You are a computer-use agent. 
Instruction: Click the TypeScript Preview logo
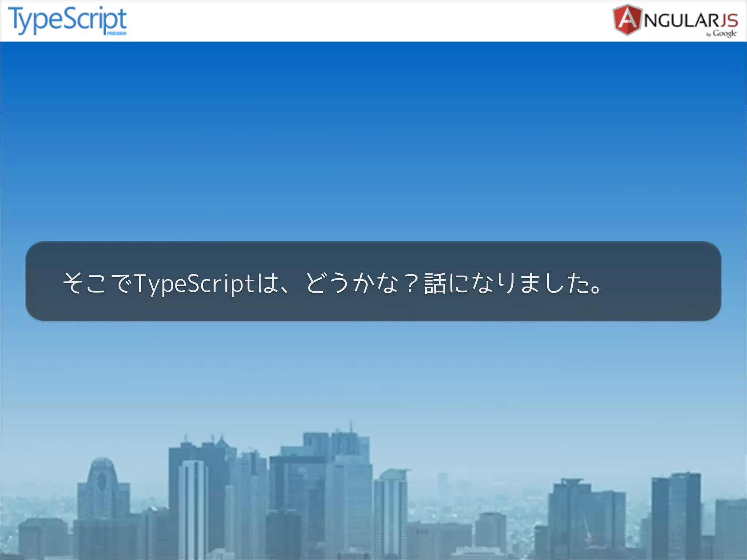[68, 20]
